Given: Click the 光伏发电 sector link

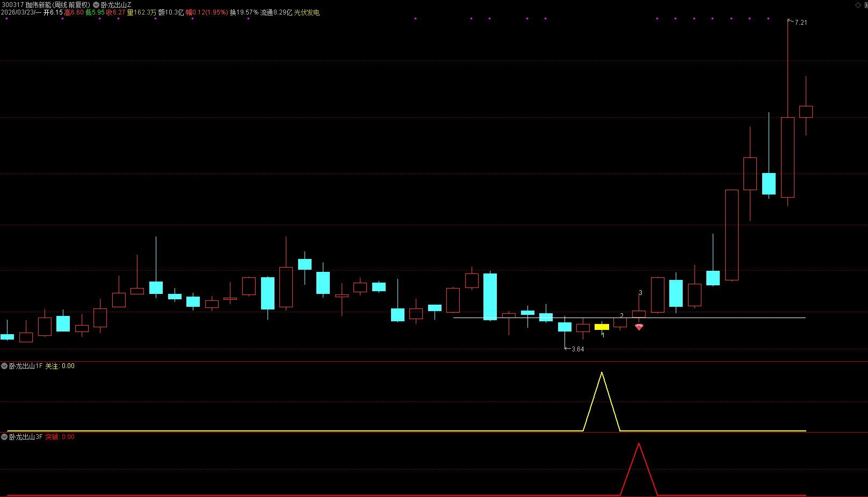Looking at the screenshot, I should pos(307,12).
